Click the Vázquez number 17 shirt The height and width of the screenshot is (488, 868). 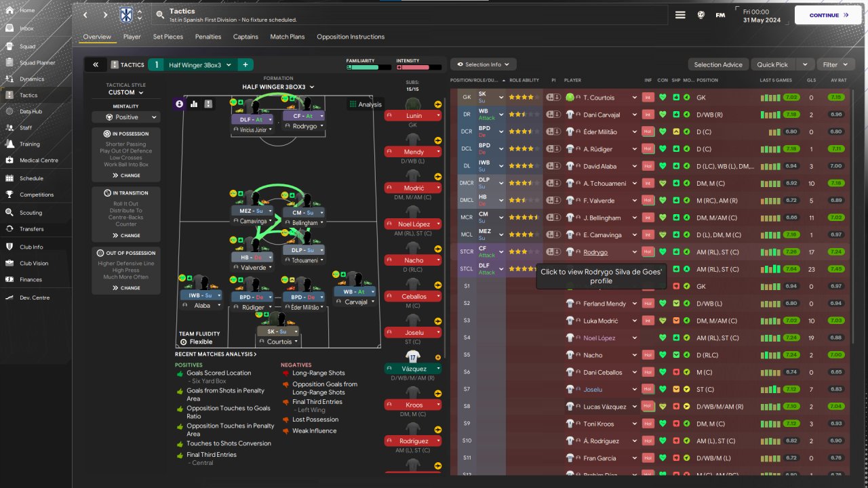(x=413, y=357)
